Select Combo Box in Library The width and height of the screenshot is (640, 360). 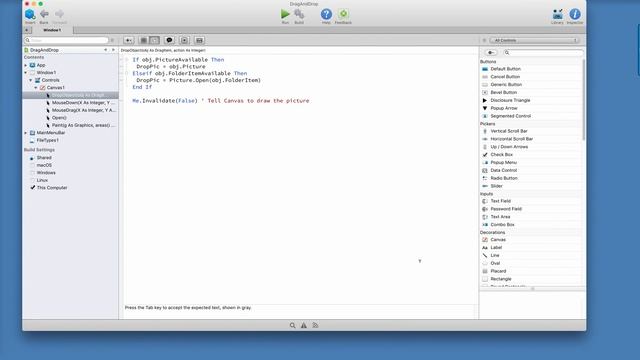tap(531, 225)
